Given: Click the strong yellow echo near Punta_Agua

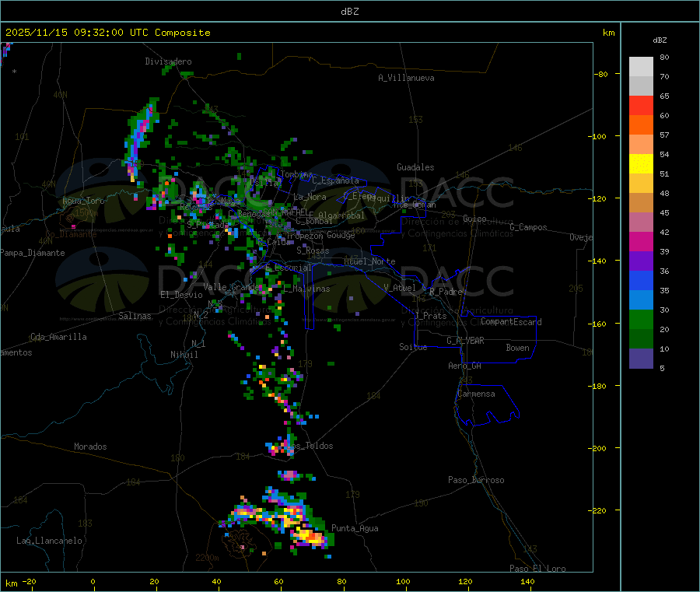Looking at the screenshot, I should [310, 536].
